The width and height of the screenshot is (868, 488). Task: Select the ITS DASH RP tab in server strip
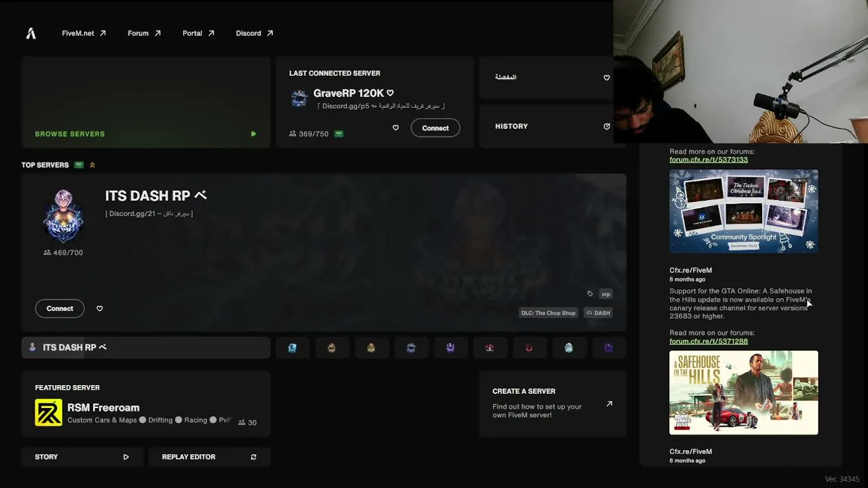pos(146,348)
